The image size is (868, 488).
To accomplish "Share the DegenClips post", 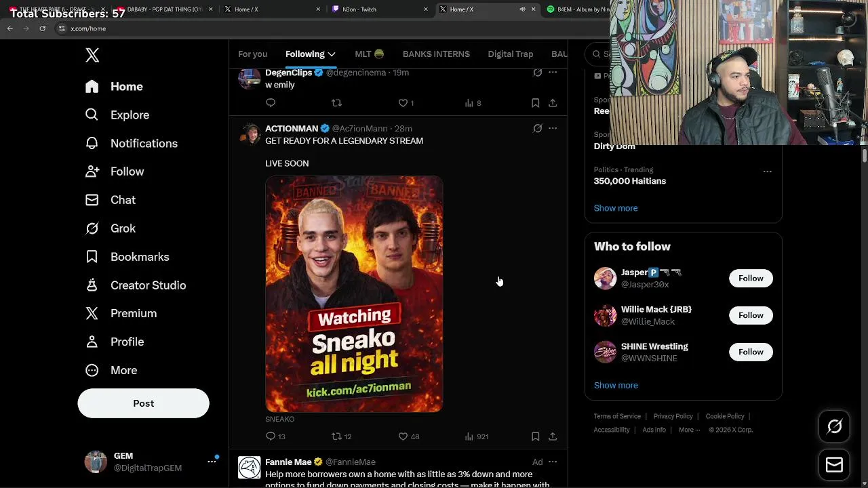I will click(553, 103).
